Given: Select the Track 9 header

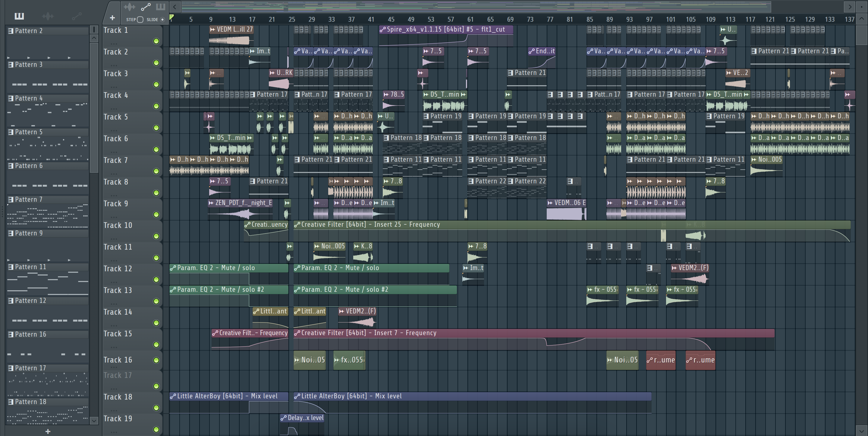Looking at the screenshot, I should click(x=132, y=209).
